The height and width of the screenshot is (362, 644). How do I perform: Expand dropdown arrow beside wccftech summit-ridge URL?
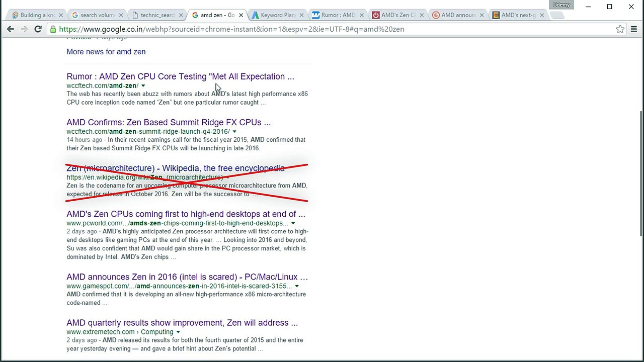(234, 132)
